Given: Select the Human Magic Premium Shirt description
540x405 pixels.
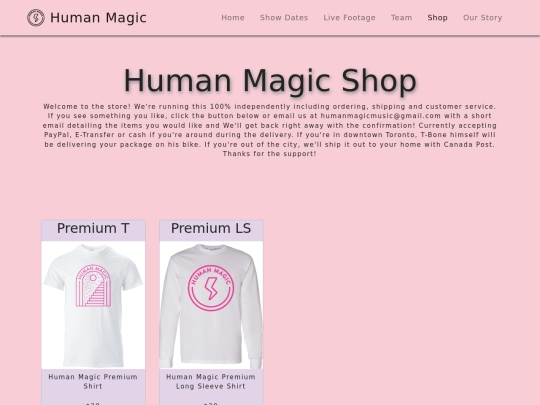Looking at the screenshot, I should (93, 382).
